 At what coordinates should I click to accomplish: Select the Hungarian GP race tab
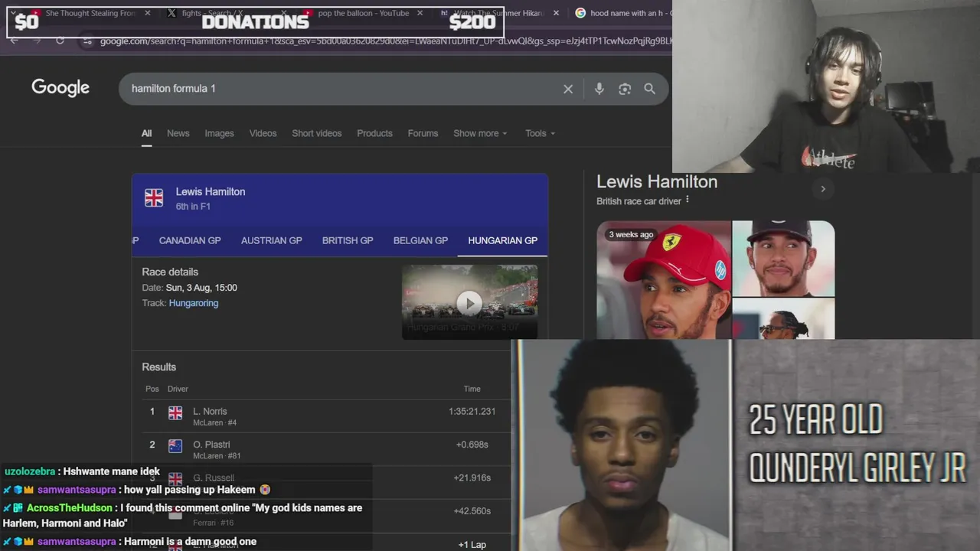pos(502,240)
